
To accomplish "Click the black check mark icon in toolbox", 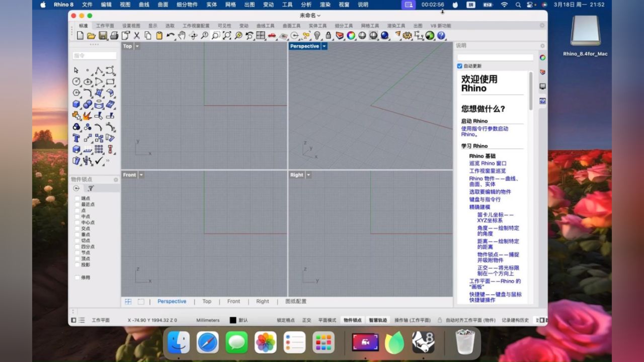I will (99, 161).
